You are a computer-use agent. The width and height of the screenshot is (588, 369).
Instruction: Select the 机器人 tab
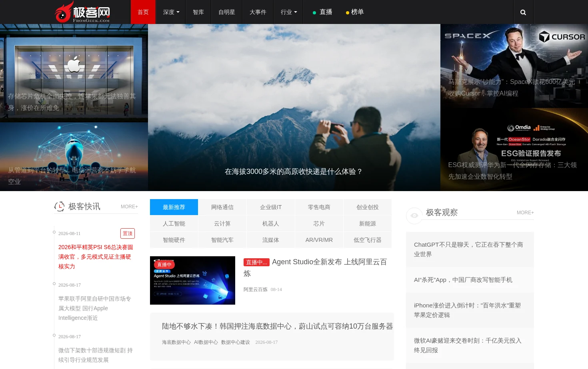click(271, 223)
